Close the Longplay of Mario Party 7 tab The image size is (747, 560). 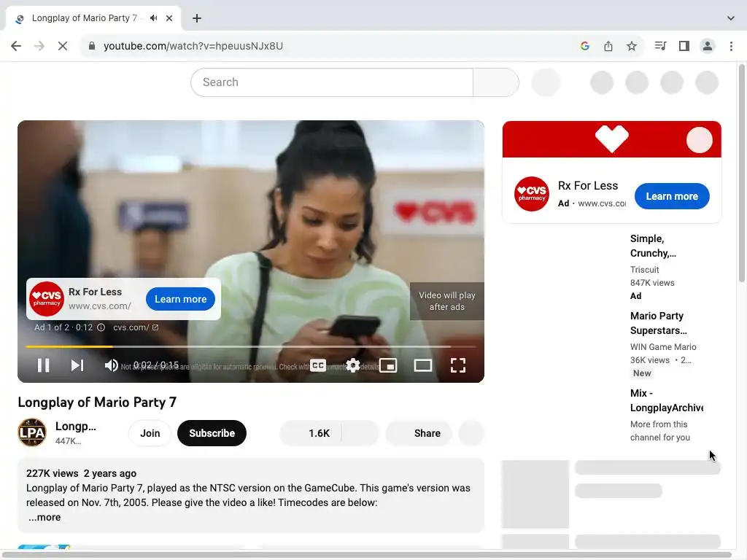tap(169, 18)
